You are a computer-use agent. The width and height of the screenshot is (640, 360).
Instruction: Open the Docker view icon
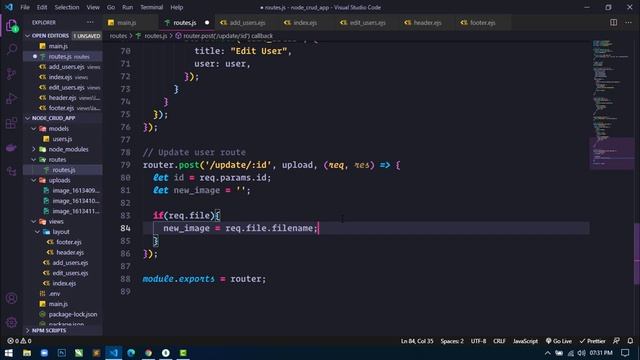click(11, 147)
